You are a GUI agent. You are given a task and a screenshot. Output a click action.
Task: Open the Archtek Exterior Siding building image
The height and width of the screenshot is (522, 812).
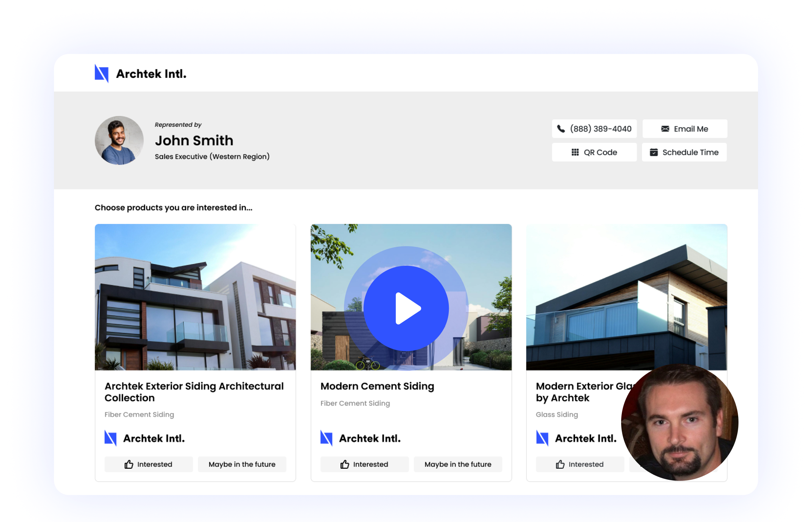tap(195, 297)
